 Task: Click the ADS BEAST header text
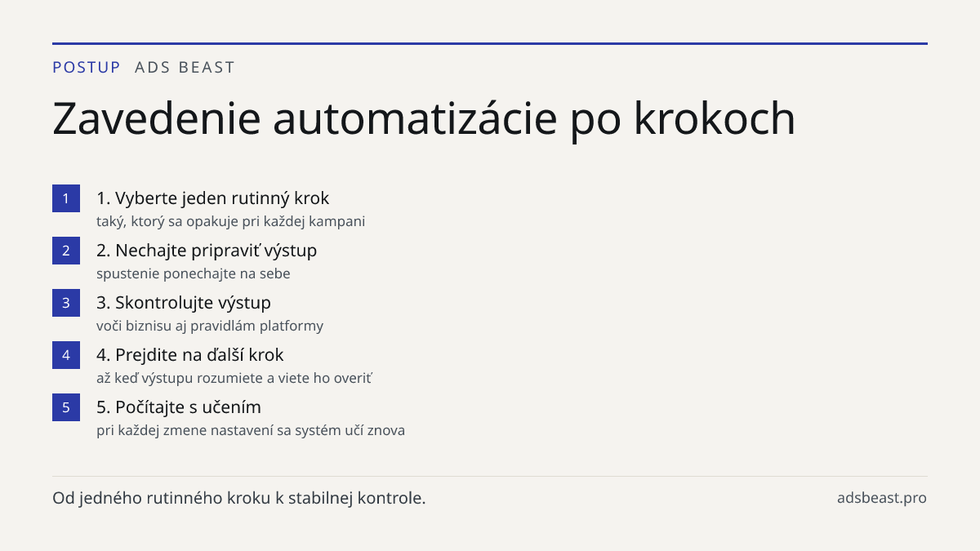tap(185, 68)
